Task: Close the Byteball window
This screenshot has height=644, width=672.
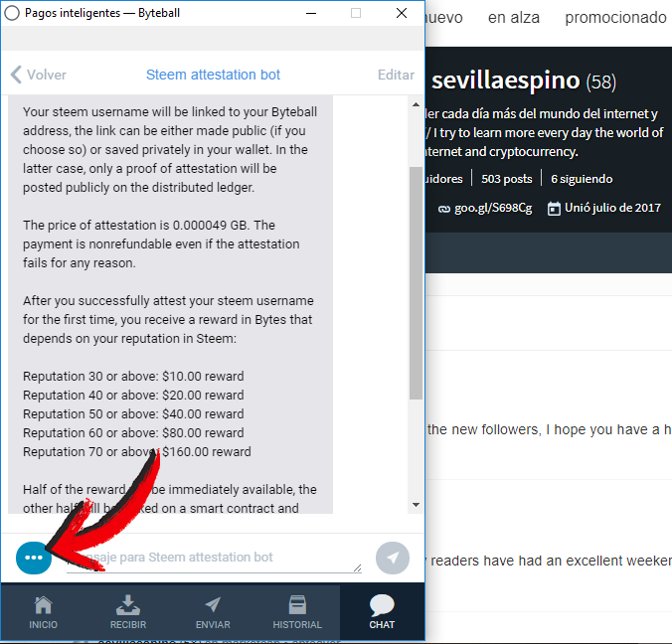Action: [x=402, y=13]
